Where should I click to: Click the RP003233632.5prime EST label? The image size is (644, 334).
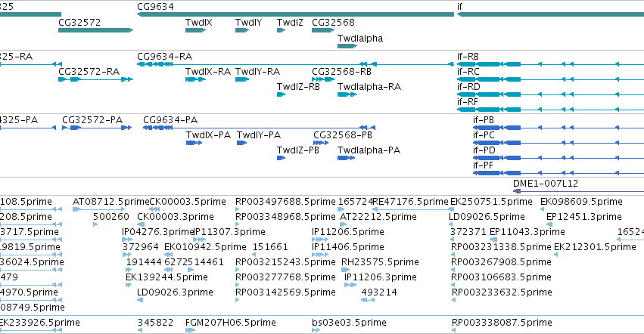(502, 292)
